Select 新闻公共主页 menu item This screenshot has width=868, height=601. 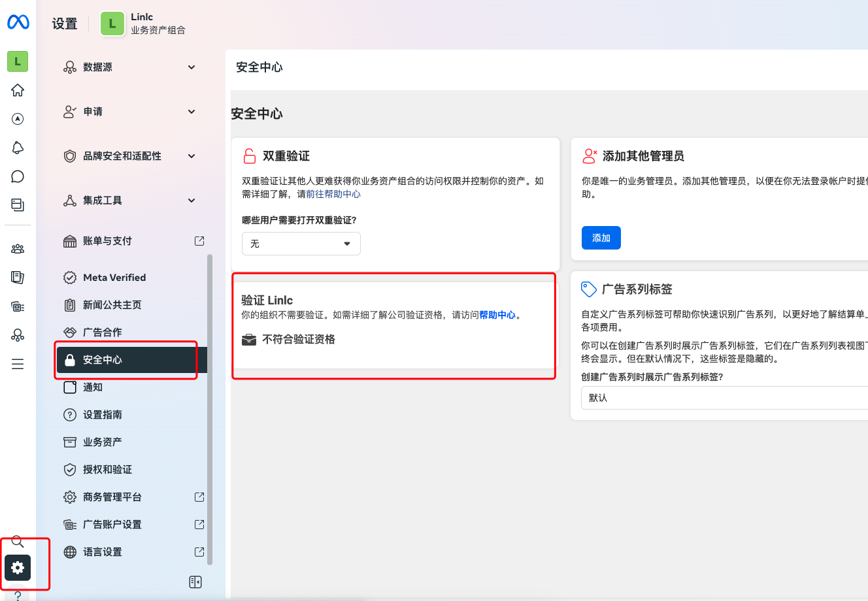[133, 305]
